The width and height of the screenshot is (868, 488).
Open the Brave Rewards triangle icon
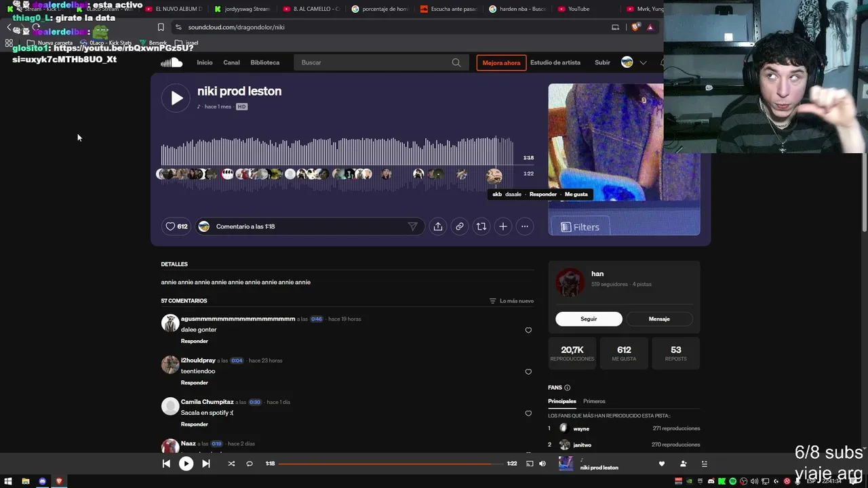coord(650,27)
